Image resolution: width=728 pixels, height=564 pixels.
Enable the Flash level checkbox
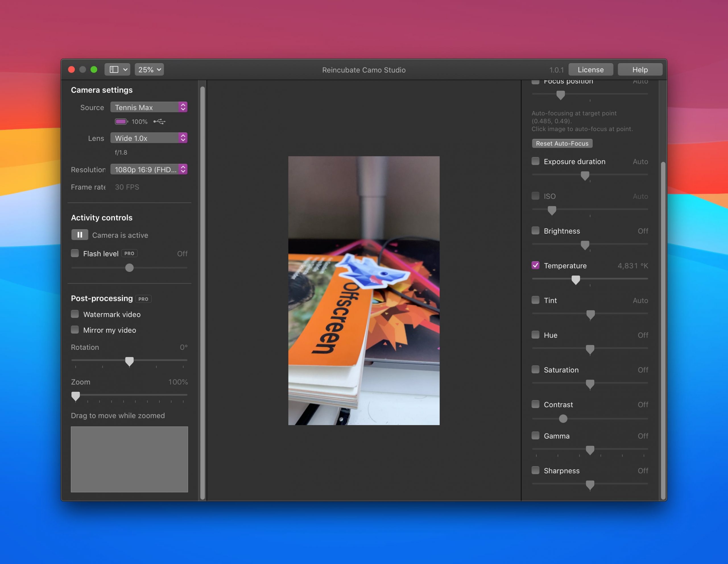75,253
